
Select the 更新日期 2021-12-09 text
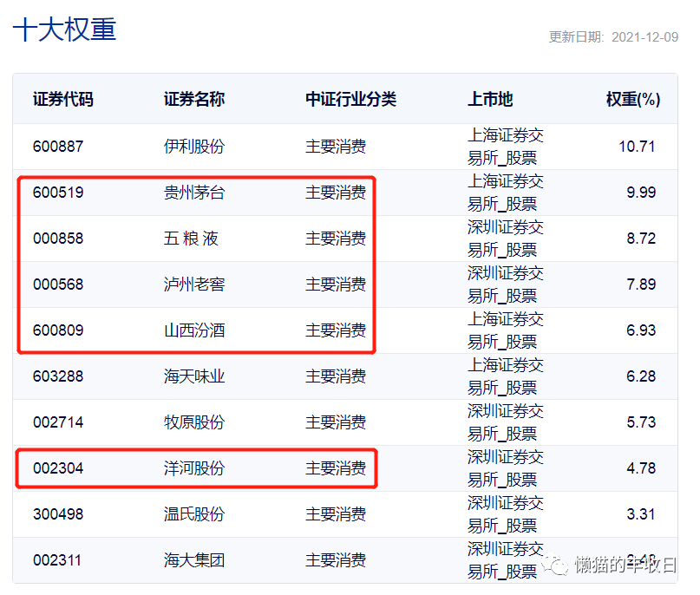(x=613, y=37)
